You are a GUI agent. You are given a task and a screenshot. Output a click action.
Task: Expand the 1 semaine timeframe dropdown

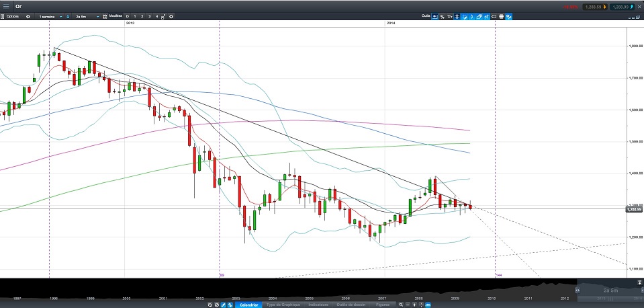pos(61,15)
